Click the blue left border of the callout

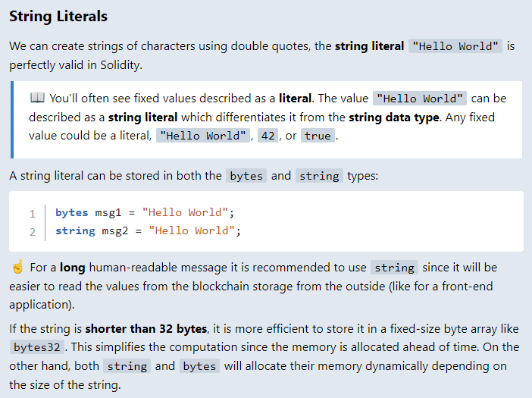click(x=11, y=119)
